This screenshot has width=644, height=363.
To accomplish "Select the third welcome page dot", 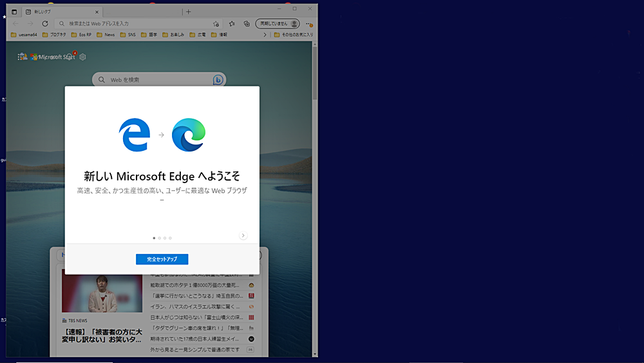I will pos(165,238).
